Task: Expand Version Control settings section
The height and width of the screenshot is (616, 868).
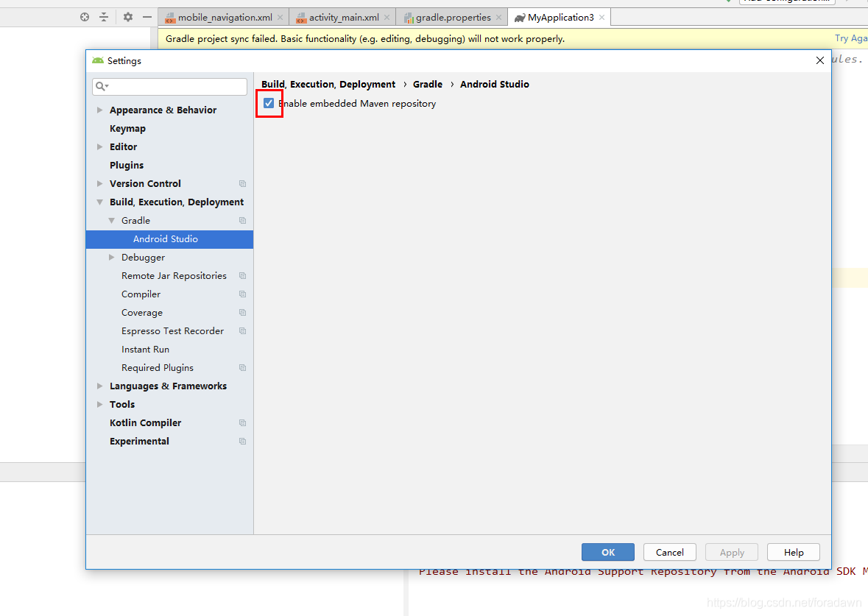Action: tap(99, 184)
